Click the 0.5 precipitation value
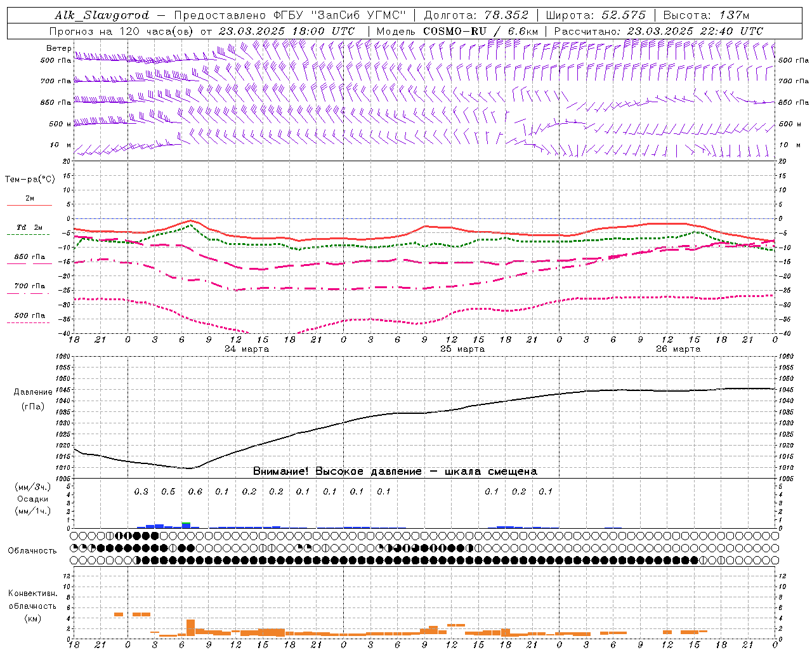Image resolution: width=812 pixels, height=650 pixels. click(168, 491)
